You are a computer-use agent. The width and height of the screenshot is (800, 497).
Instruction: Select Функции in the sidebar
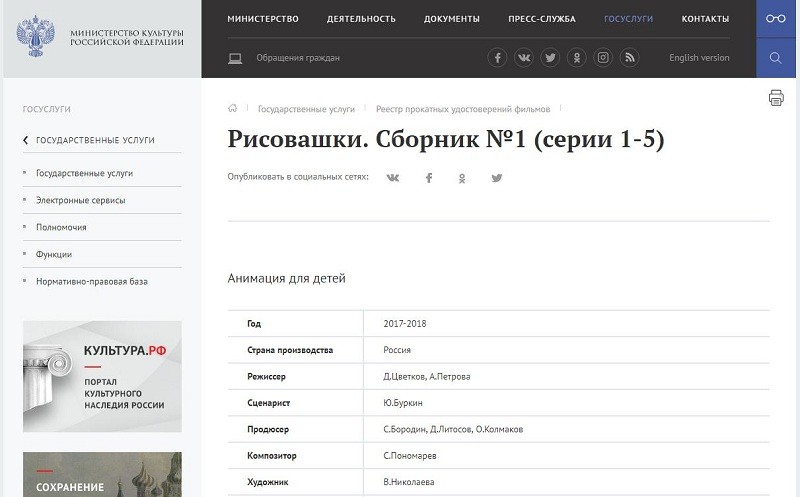coord(54,254)
